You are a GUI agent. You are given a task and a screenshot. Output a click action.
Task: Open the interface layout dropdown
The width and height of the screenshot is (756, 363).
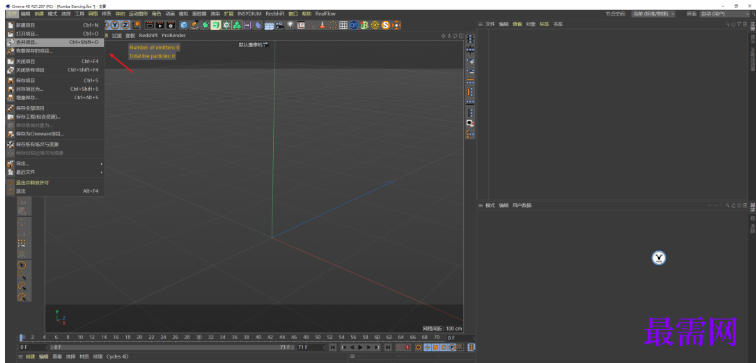tap(725, 14)
